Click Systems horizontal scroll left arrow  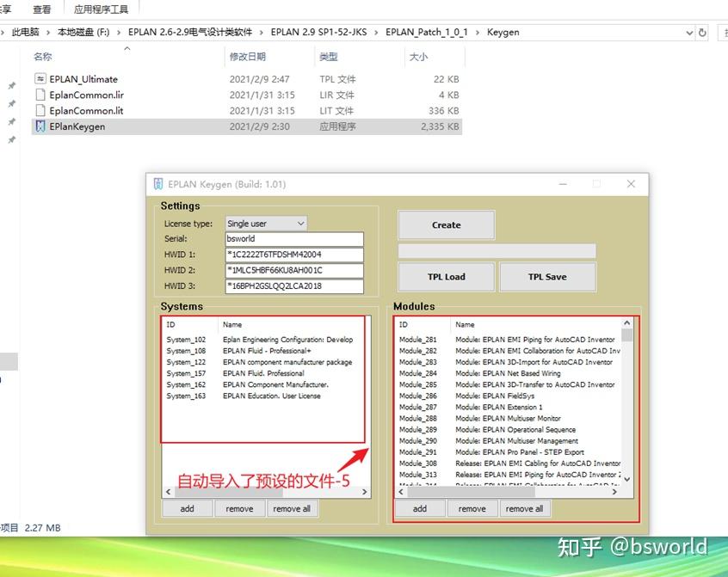click(x=168, y=492)
